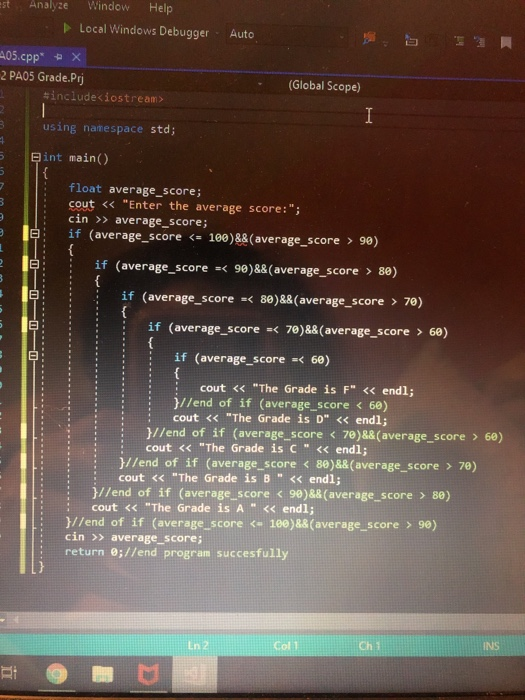Click the '//end of if (average_score < 60)' comment

283,404
